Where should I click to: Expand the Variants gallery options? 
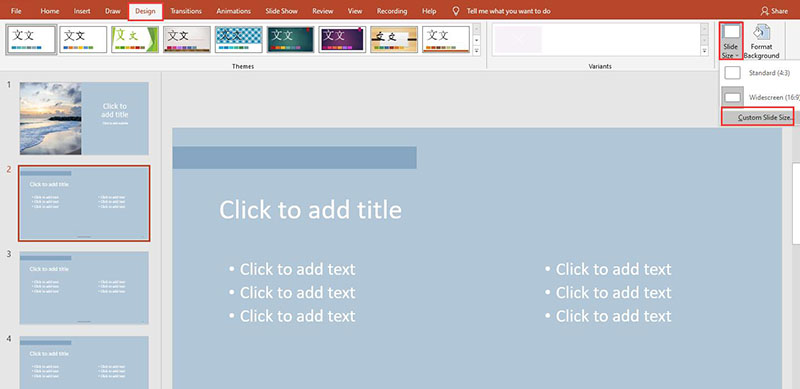(705, 51)
